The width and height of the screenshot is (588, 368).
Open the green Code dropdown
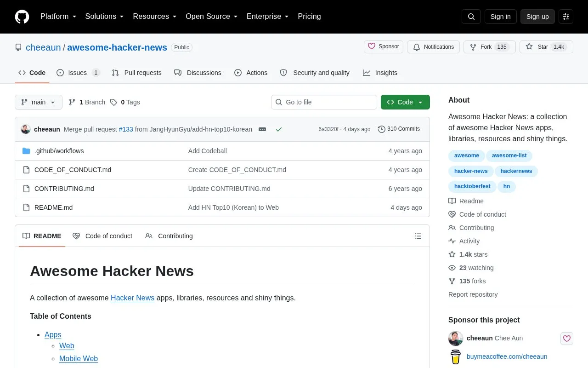click(x=405, y=102)
